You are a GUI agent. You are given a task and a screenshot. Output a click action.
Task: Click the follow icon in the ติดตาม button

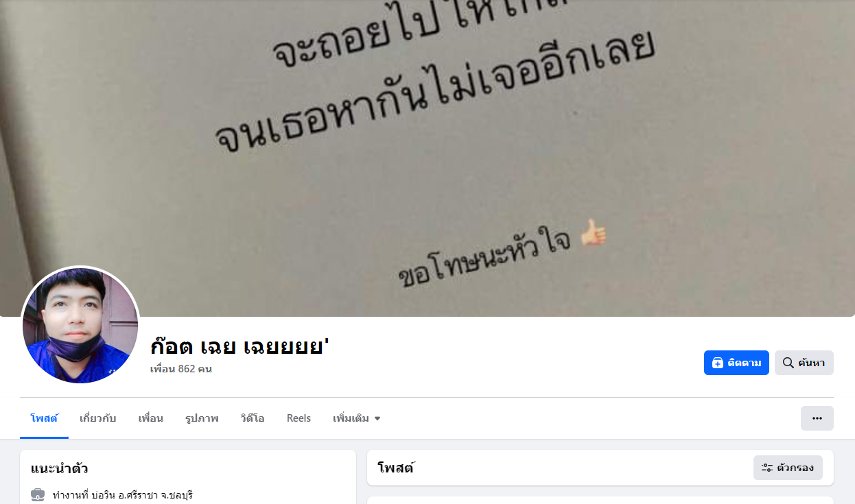[718, 363]
